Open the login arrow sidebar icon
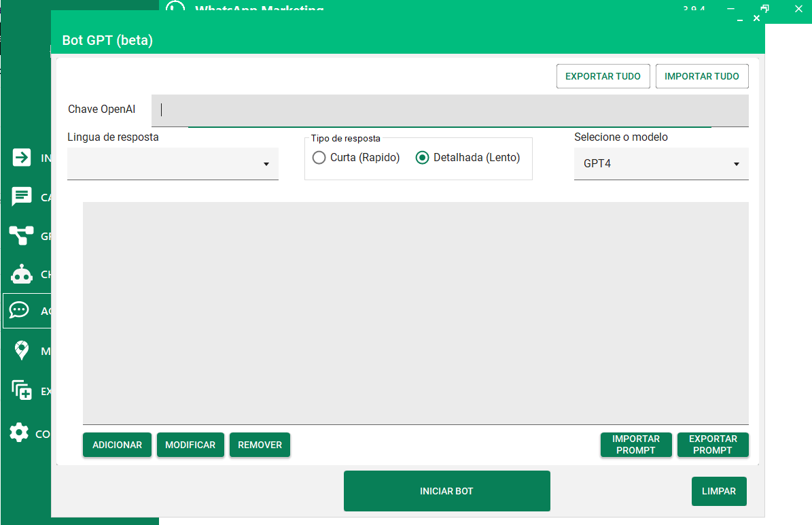The height and width of the screenshot is (525, 812). [22, 157]
